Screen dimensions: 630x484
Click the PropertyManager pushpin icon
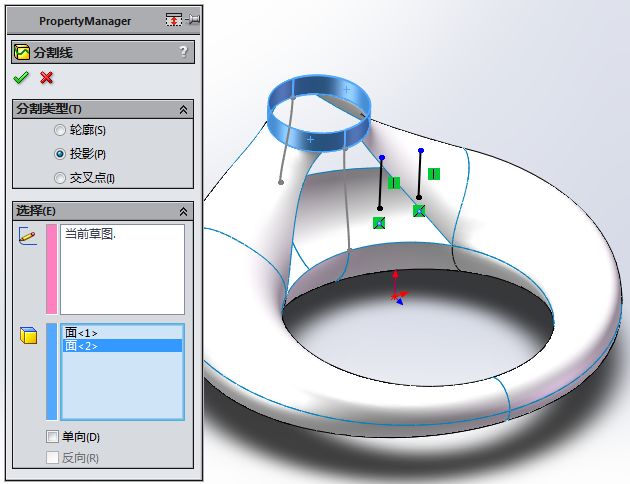point(193,19)
